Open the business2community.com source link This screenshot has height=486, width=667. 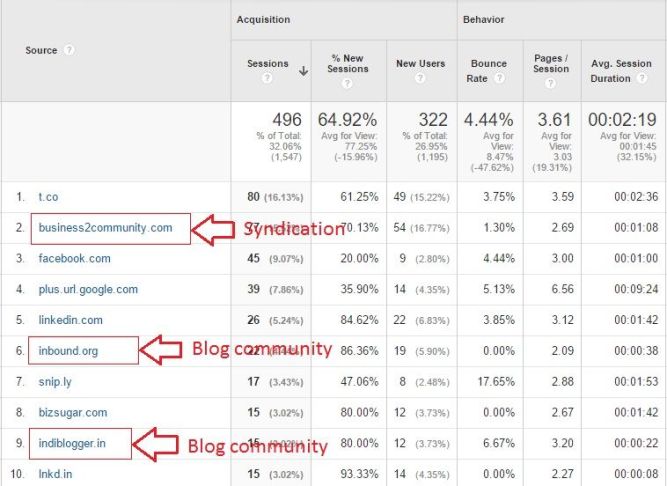tap(105, 228)
